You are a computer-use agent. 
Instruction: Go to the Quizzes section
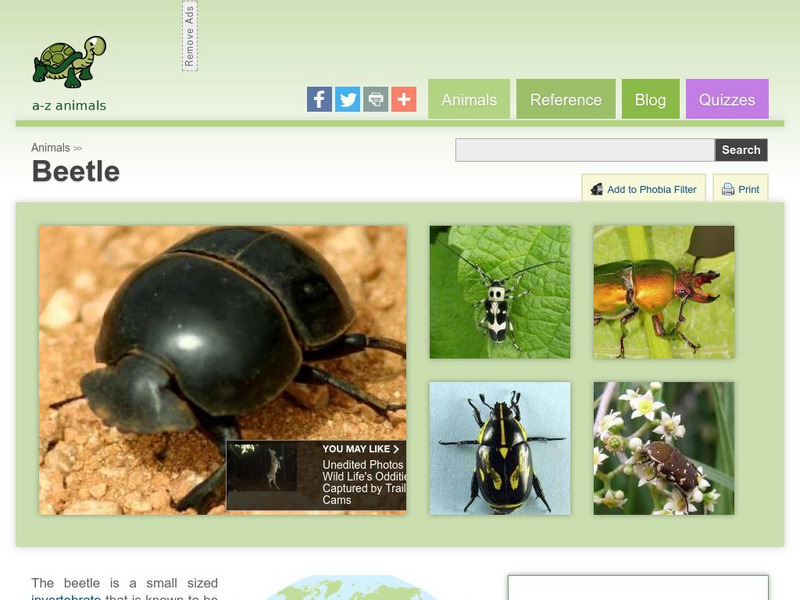[x=727, y=99]
